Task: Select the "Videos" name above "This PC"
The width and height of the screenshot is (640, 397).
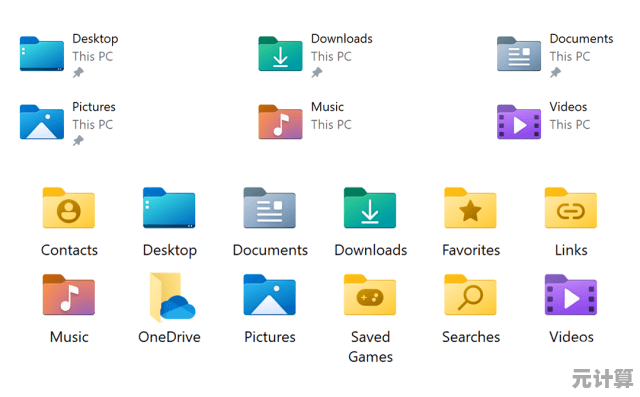Action: click(568, 106)
